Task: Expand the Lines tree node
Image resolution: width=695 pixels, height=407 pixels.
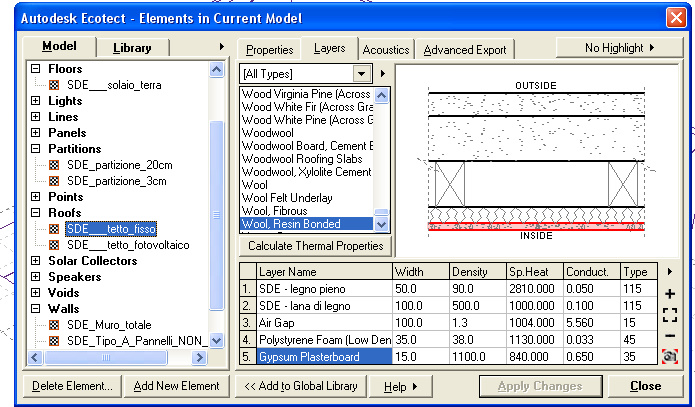Action: [x=35, y=117]
